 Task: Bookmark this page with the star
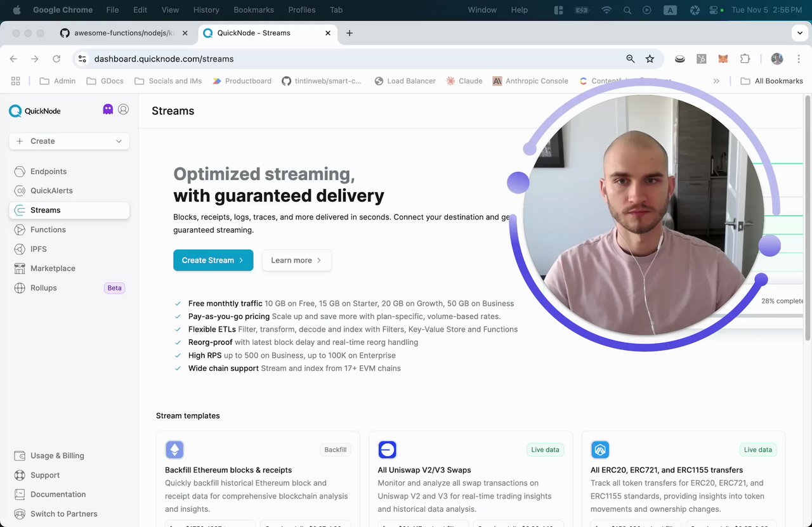tap(650, 58)
